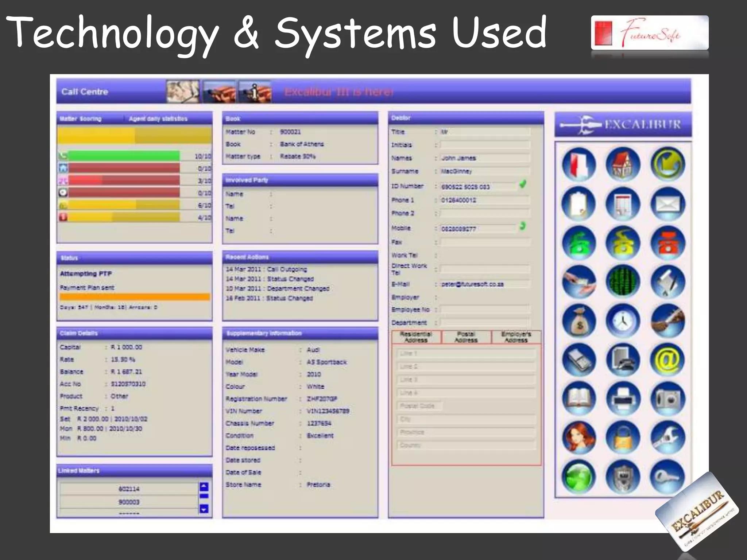Click green phone icon beside Mobile field
Viewport: 747px width, 560px height.
coord(523,226)
